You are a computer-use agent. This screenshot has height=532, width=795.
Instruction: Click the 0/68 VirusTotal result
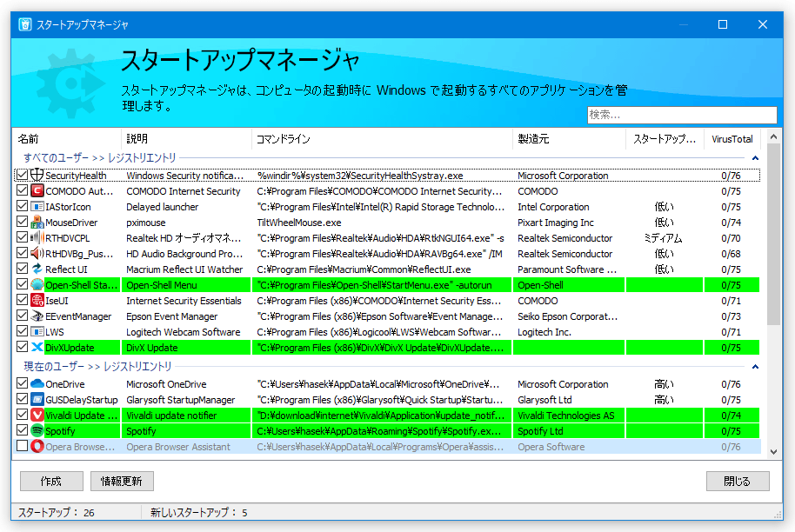(x=732, y=254)
